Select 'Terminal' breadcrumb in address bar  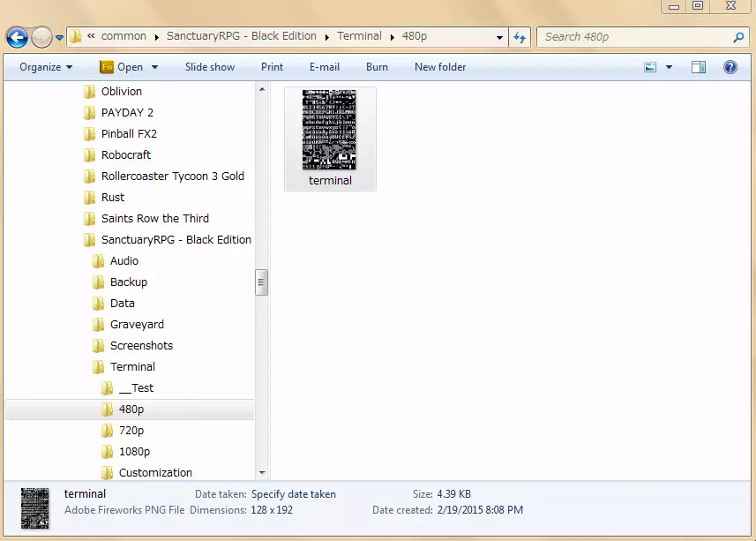pos(359,36)
